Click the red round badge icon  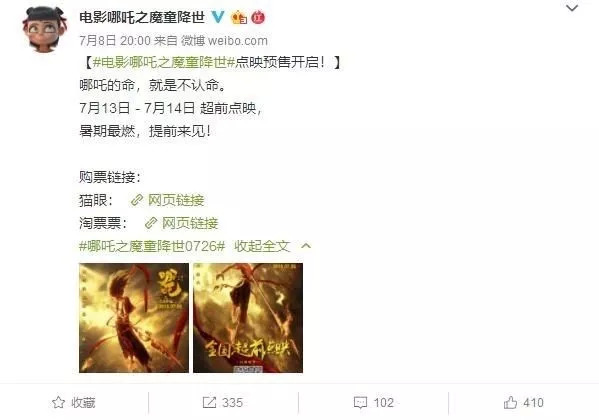[258, 17]
